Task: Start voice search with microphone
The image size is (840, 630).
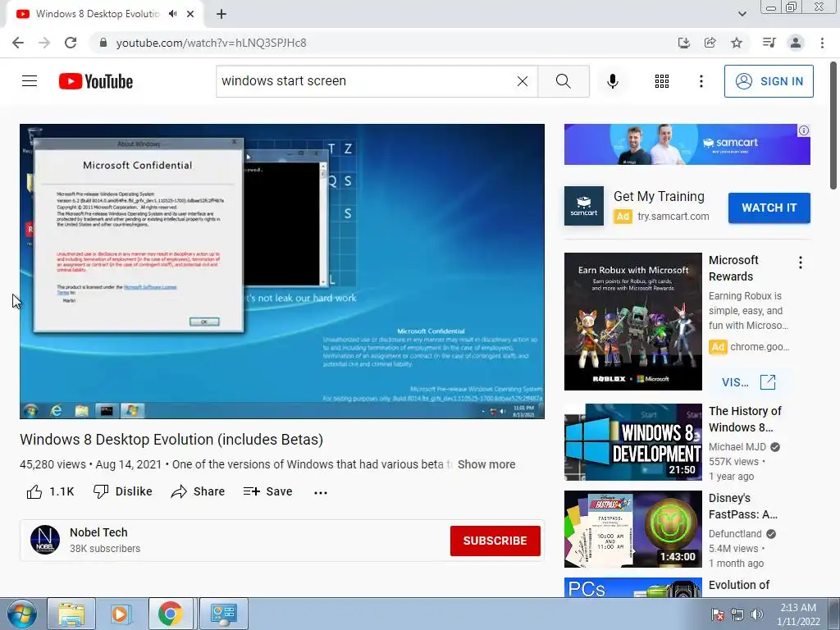Action: (612, 81)
